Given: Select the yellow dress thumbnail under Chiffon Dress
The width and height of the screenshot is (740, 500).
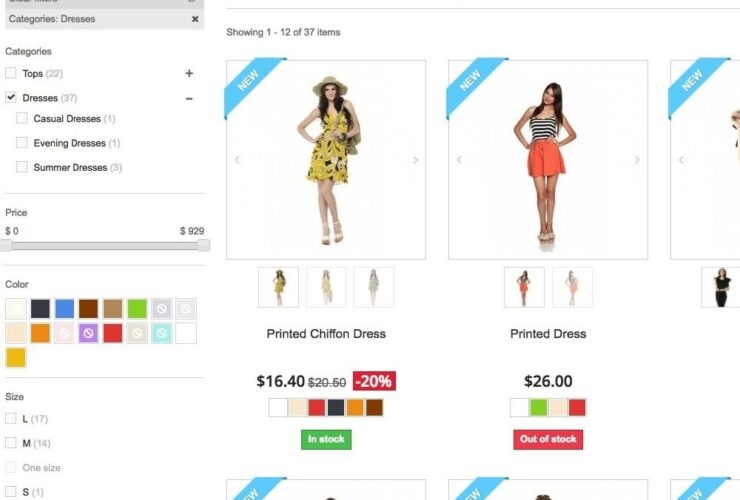Looking at the screenshot, I should click(278, 288).
